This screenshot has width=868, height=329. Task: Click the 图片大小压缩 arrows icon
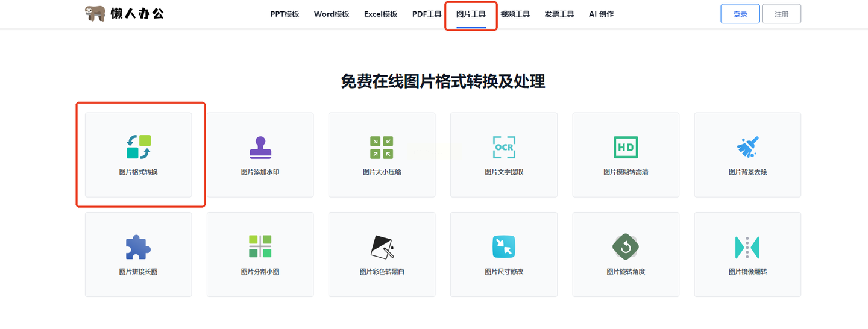click(382, 148)
